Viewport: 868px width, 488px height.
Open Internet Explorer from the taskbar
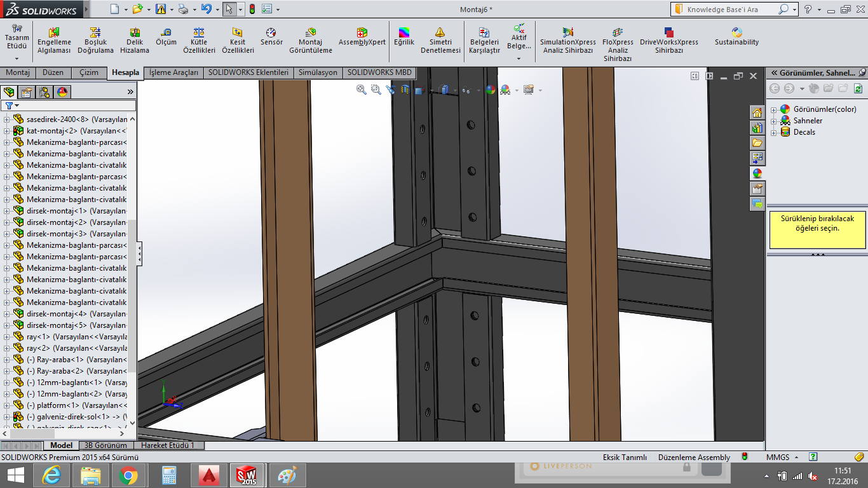point(51,475)
